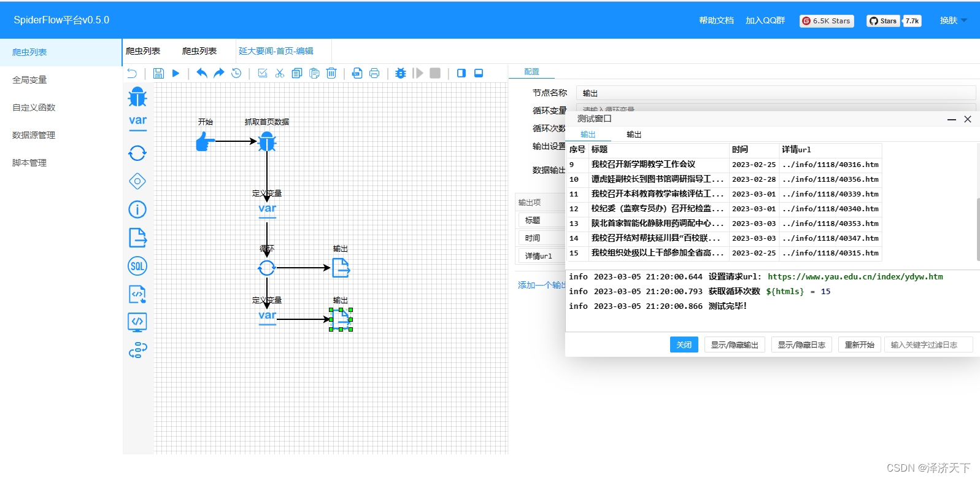This screenshot has width=980, height=479.
Task: Run the spider with the play icon
Action: [176, 73]
